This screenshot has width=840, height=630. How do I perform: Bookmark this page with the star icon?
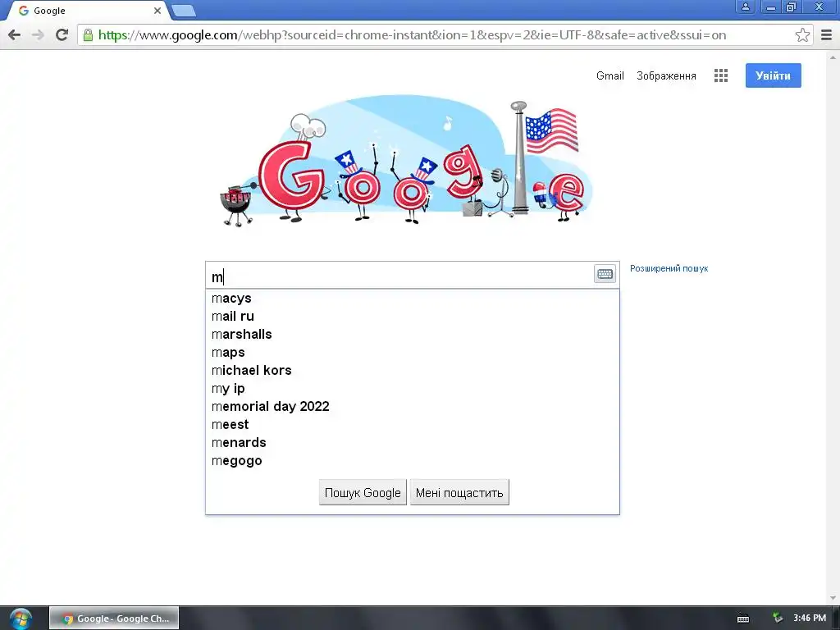click(x=802, y=35)
